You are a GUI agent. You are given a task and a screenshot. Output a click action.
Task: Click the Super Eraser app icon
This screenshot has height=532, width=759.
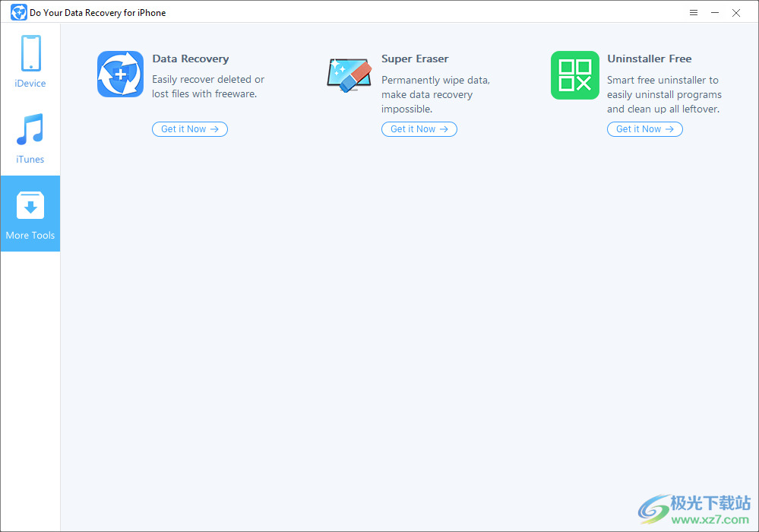349,75
